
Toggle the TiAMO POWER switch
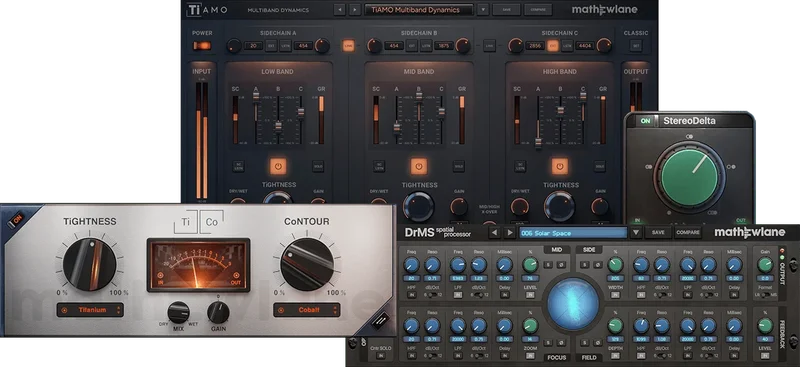click(x=202, y=46)
